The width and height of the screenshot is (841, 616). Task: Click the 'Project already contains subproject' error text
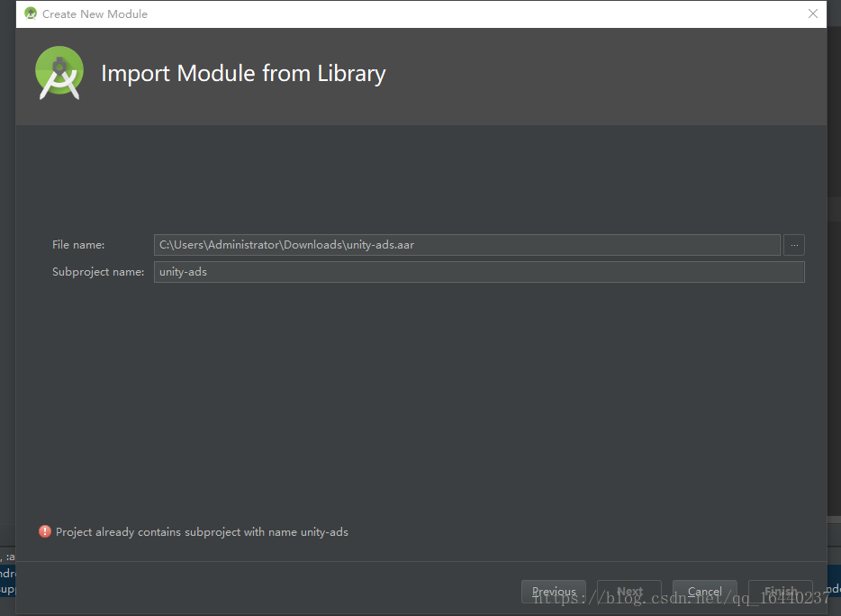202,531
